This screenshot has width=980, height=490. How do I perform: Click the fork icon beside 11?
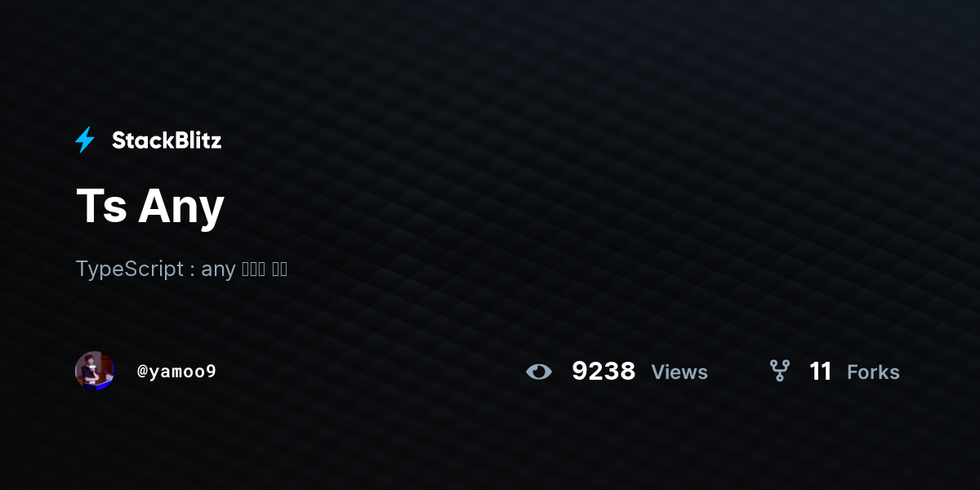point(780,371)
